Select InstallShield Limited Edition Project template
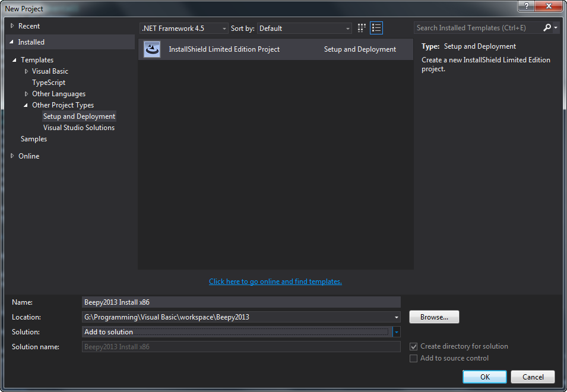The image size is (567, 392). [275, 49]
